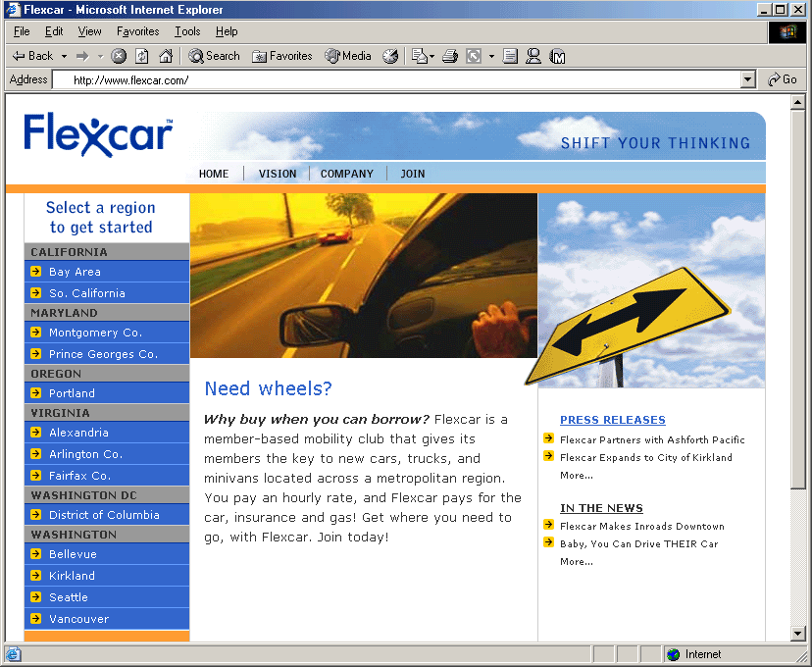Open the HOME navigation tab
Viewport: 812px width, 667px height.
tap(214, 174)
